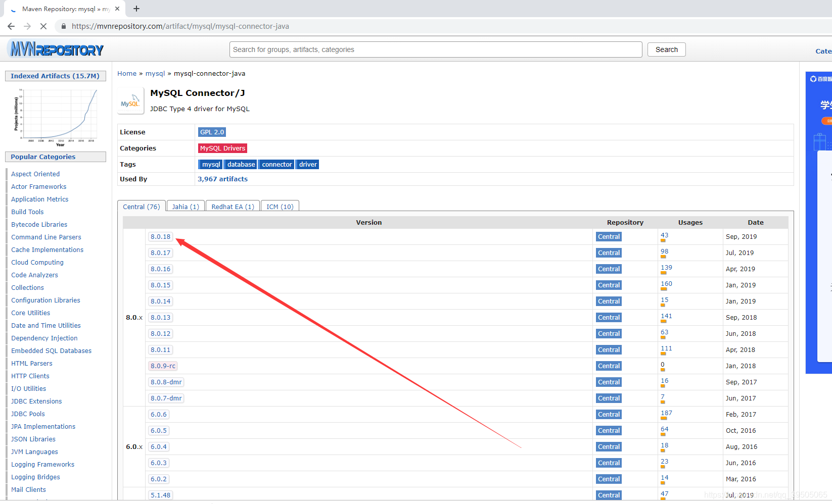Click Central repository for 6.0.6 row
Image resolution: width=832 pixels, height=504 pixels.
pyautogui.click(x=609, y=414)
